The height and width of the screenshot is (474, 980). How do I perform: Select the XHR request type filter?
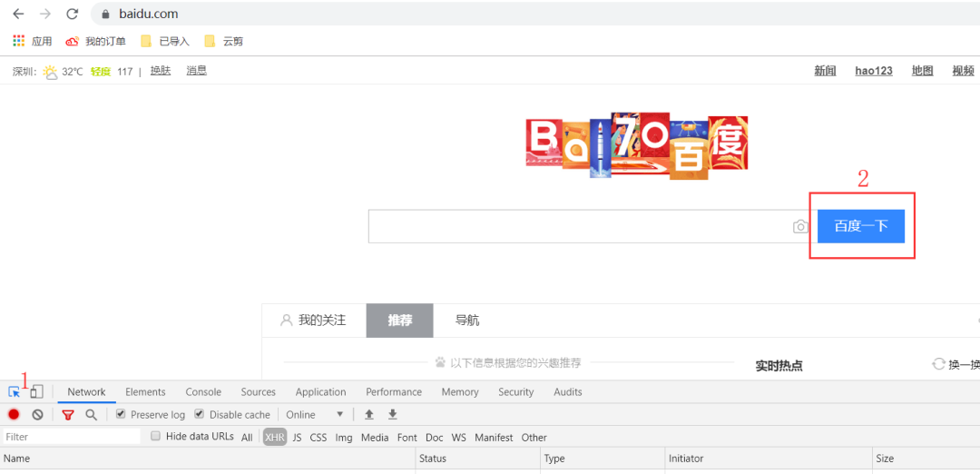click(x=274, y=437)
